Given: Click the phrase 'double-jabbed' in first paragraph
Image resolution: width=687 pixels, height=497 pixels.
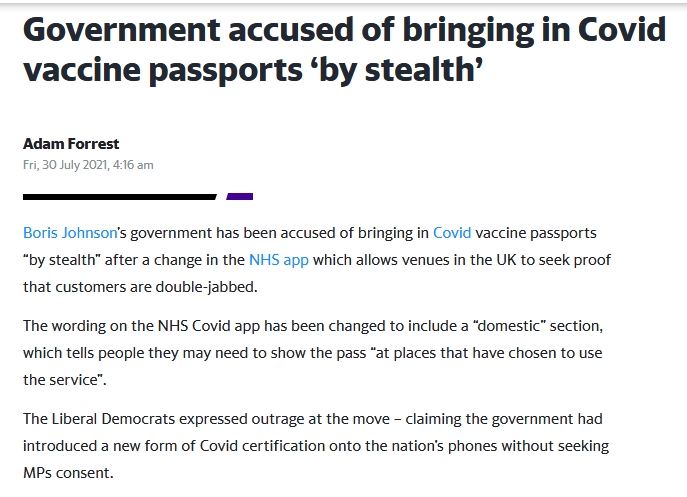Looking at the screenshot, I should [x=205, y=287].
